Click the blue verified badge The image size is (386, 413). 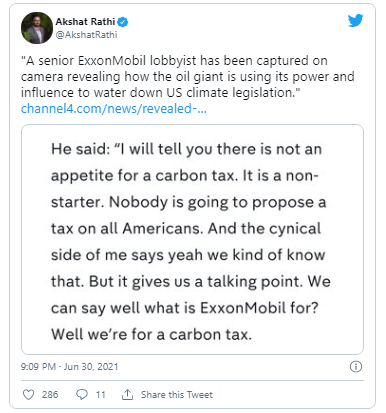tap(123, 22)
